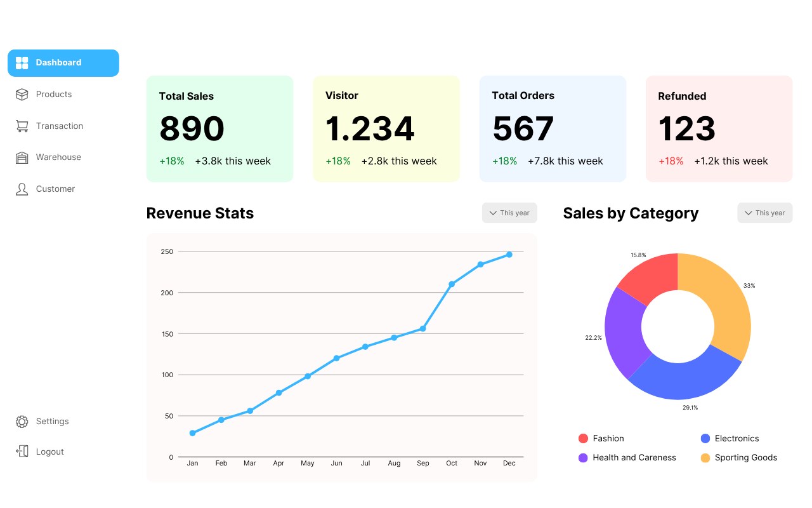
Task: Click the Transaction cart icon
Action: click(x=22, y=126)
